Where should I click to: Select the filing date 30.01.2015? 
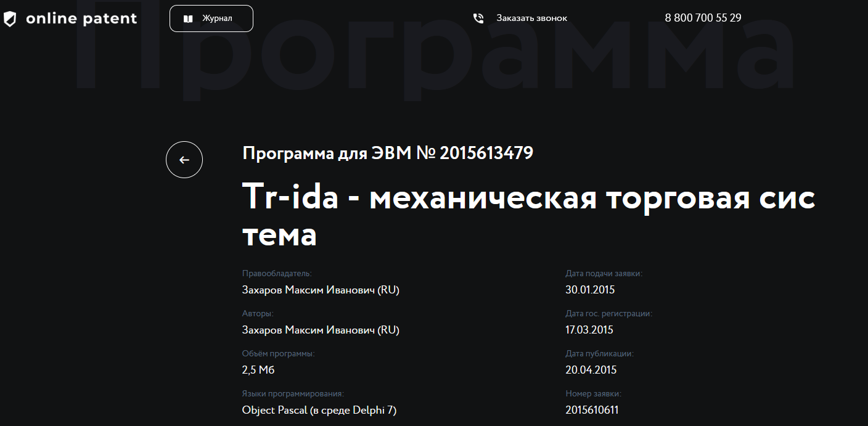(590, 290)
